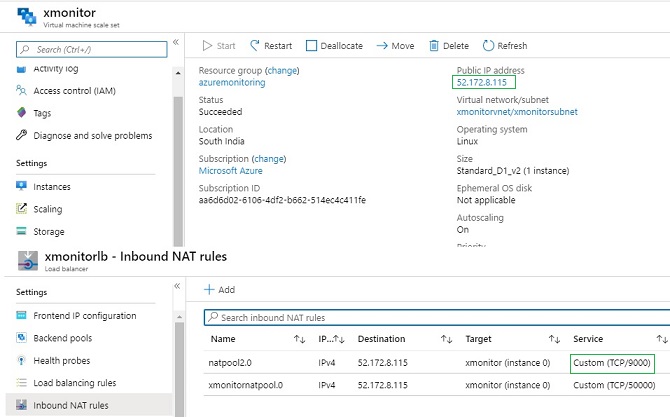The height and width of the screenshot is (417, 670).
Task: Open Activity log menu item
Action: pos(56,69)
